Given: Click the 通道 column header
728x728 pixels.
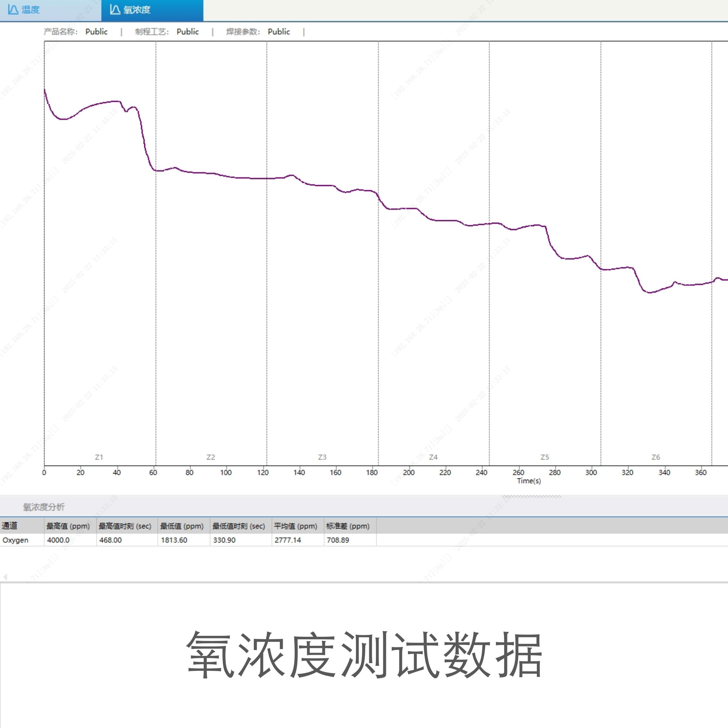Looking at the screenshot, I should tap(10, 526).
